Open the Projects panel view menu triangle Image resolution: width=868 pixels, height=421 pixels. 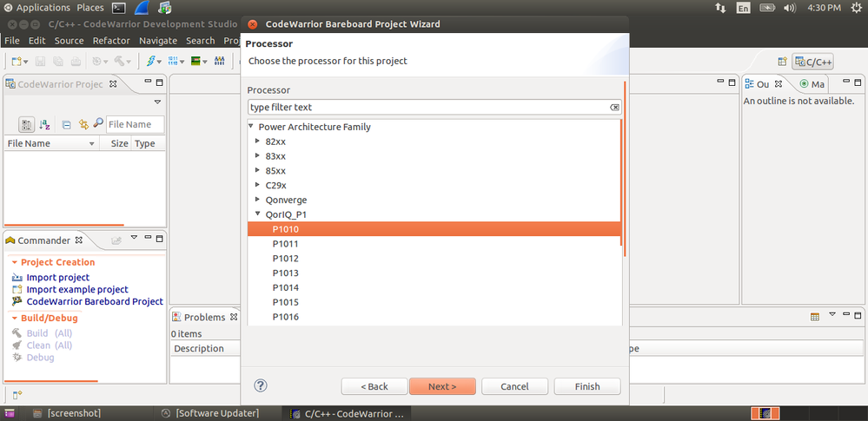point(157,102)
